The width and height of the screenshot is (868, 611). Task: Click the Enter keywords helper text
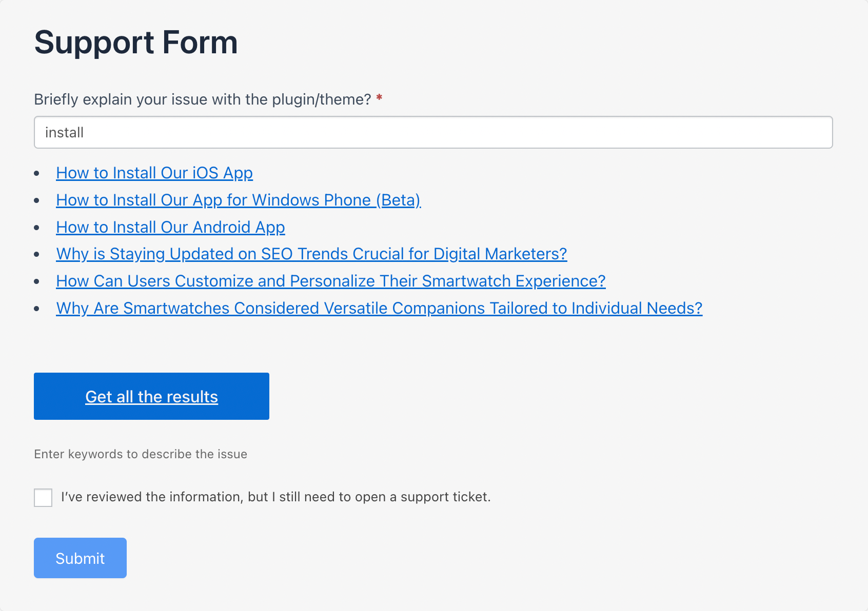point(140,454)
